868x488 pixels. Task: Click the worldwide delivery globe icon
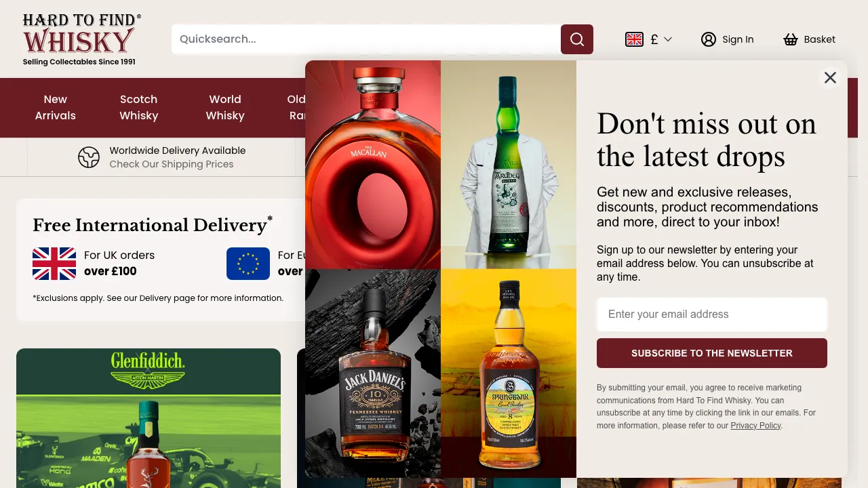click(89, 157)
